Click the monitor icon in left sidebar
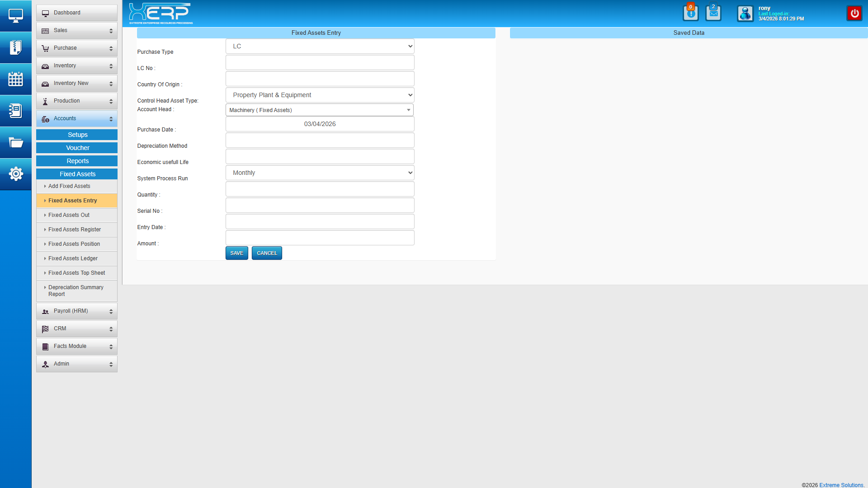 16,16
